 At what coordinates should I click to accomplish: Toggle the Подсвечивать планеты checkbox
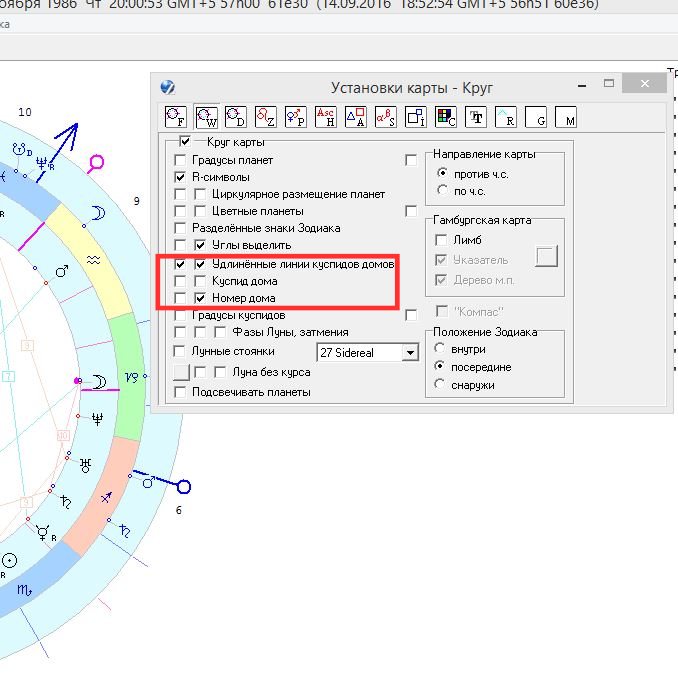pyautogui.click(x=180, y=392)
